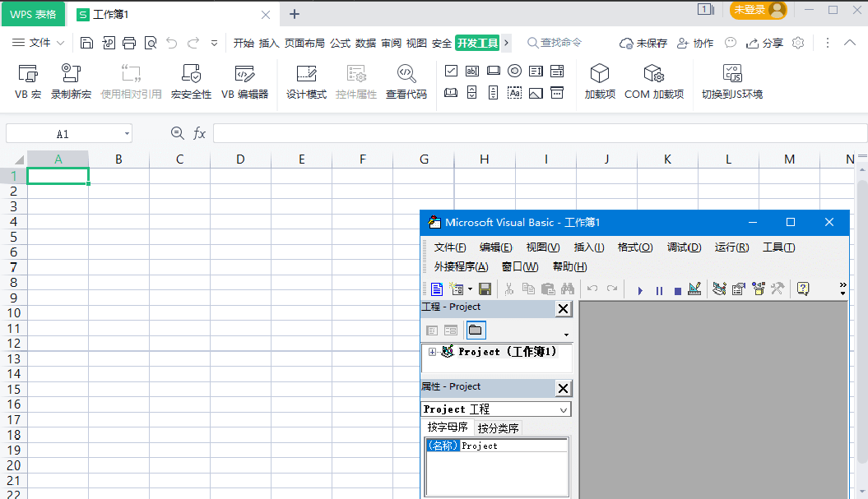Open print preview in WPS toolbar
The height and width of the screenshot is (499, 868).
150,43
